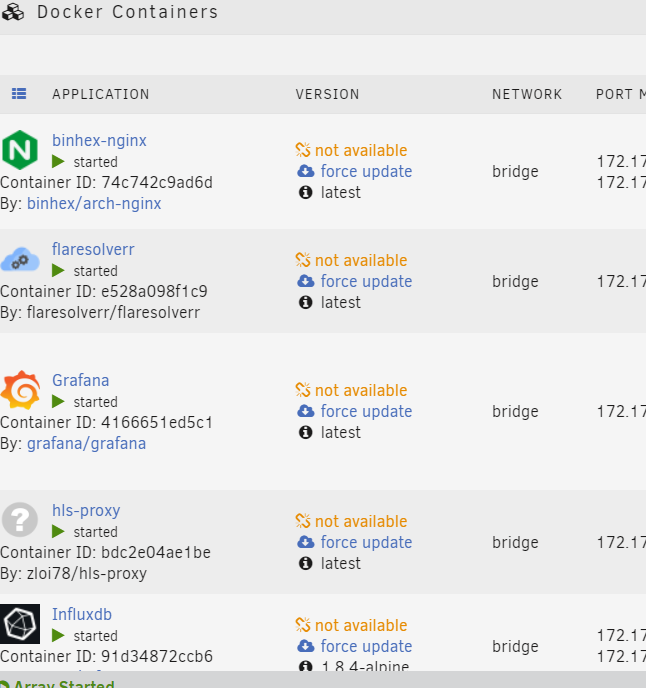The image size is (646, 688).
Task: Click Container ID 91d34872ccb6 text
Action: 106,656
